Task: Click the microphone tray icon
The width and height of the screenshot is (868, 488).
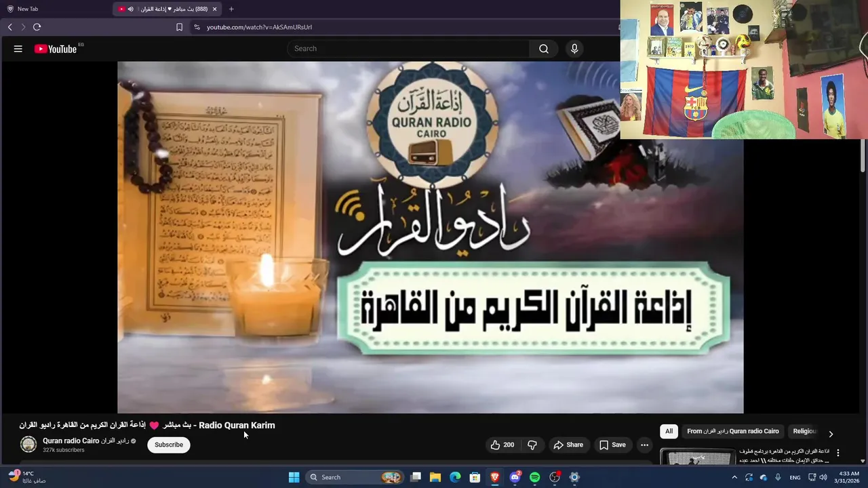Action: pos(778,477)
